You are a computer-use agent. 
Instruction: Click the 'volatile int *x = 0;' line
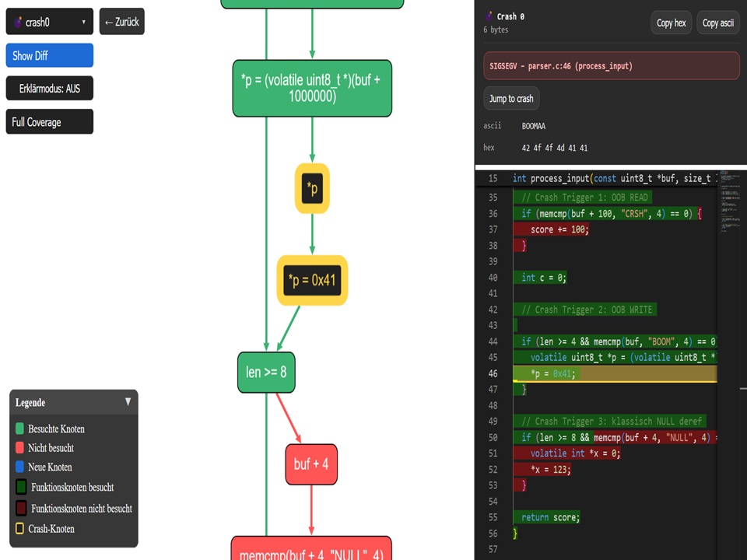point(575,453)
